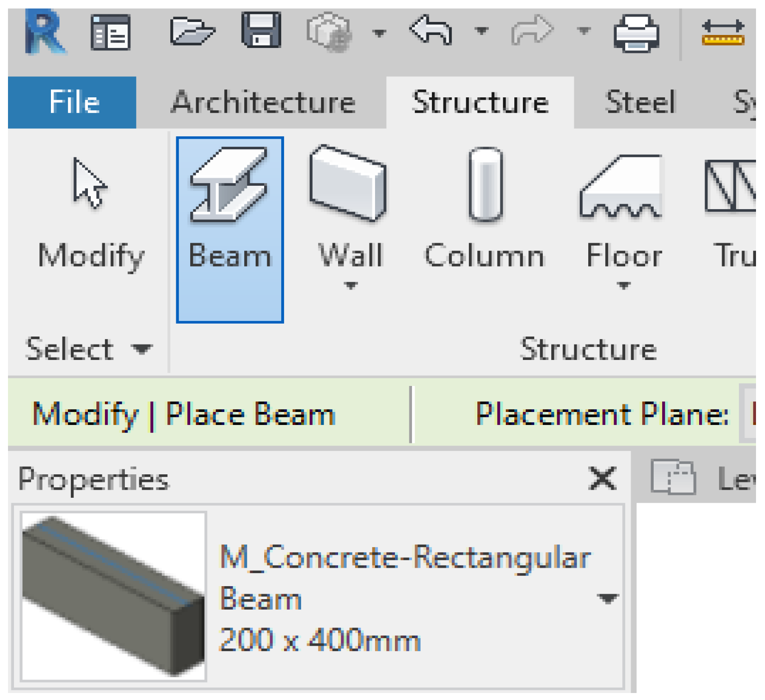Click the Print icon
The image size is (765, 700).
[x=636, y=33]
